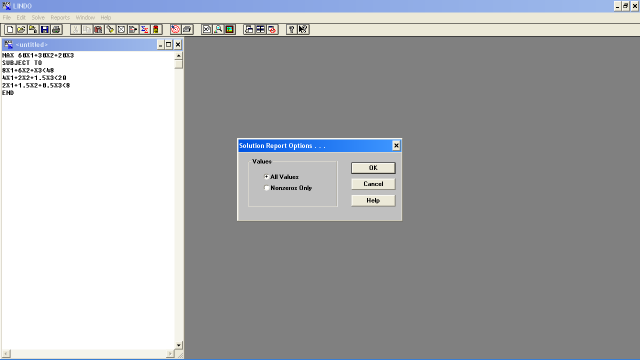Open the File menu

[x=7, y=18]
